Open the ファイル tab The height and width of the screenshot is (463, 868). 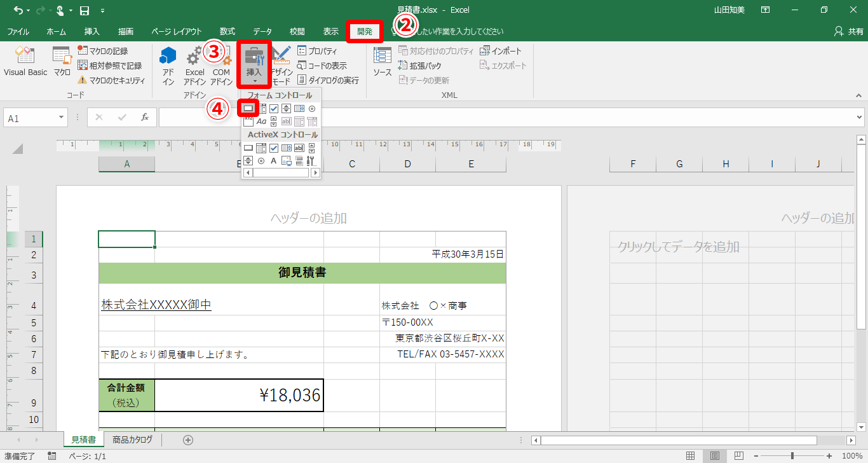tap(18, 32)
